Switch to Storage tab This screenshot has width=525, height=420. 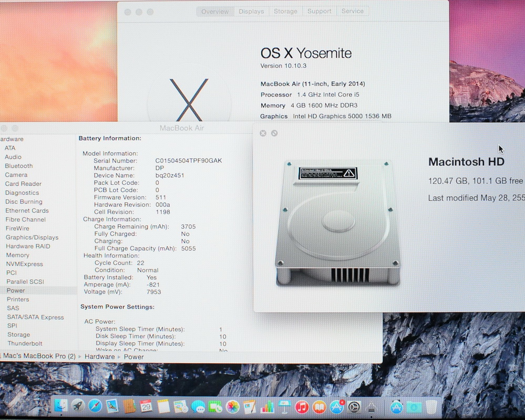pyautogui.click(x=285, y=12)
